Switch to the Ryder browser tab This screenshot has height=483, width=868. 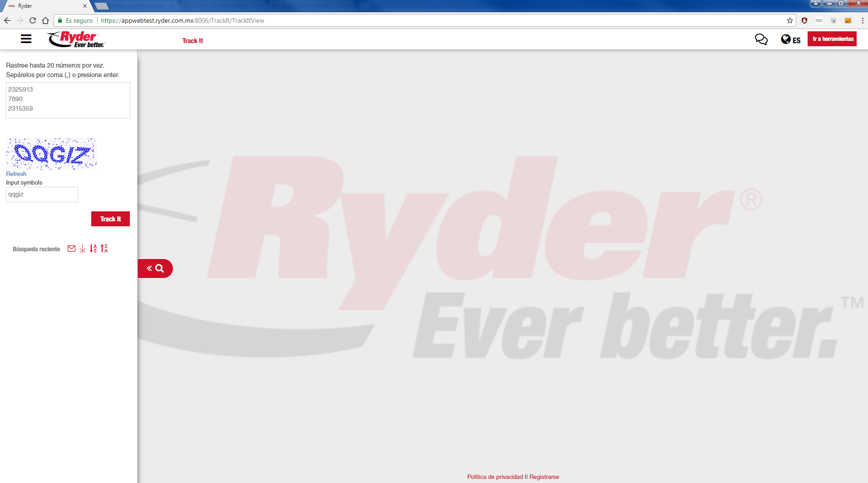45,6
